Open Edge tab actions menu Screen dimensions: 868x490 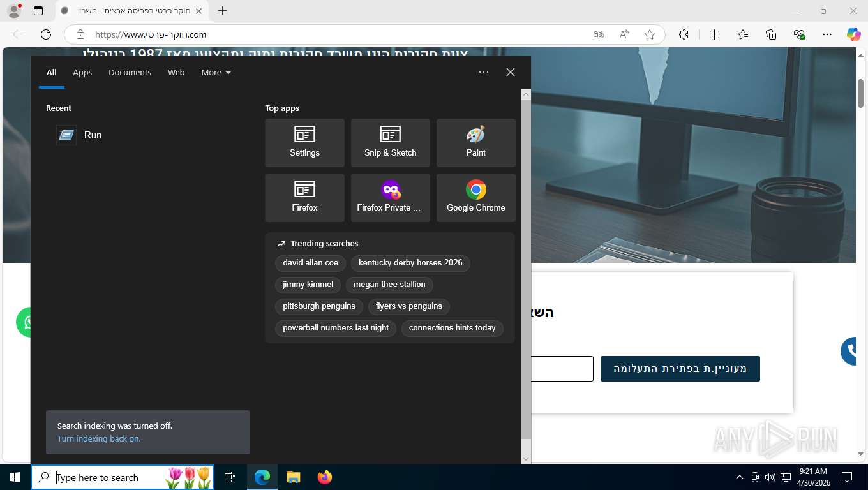point(38,11)
